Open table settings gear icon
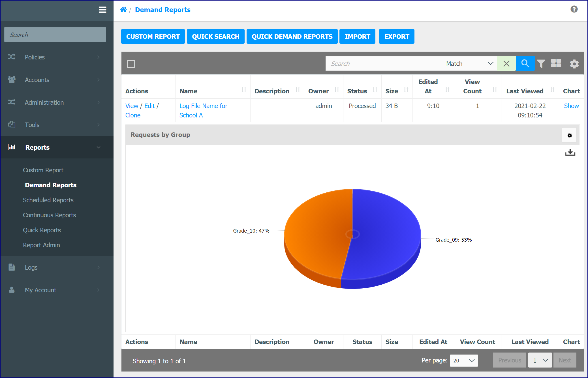Screen dimensions: 588x378 [x=574, y=64]
